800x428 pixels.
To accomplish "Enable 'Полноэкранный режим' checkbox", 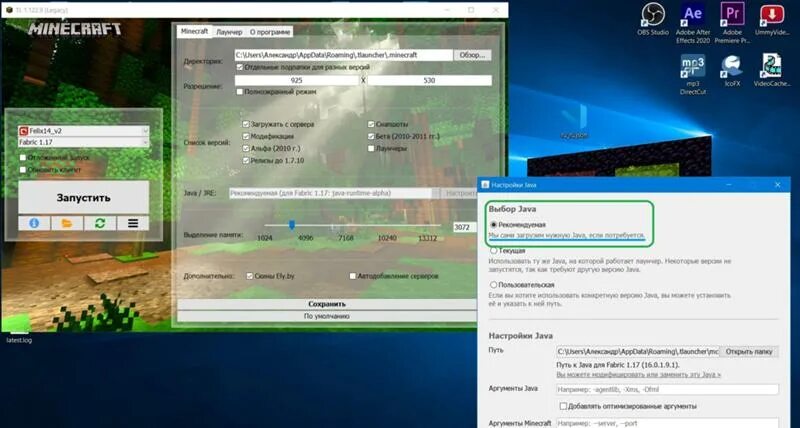I will (239, 92).
